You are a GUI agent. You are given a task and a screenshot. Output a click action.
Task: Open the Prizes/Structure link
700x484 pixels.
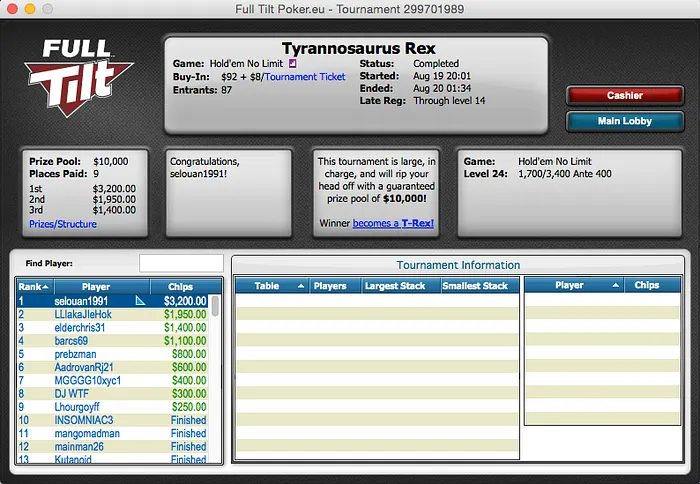pos(63,224)
